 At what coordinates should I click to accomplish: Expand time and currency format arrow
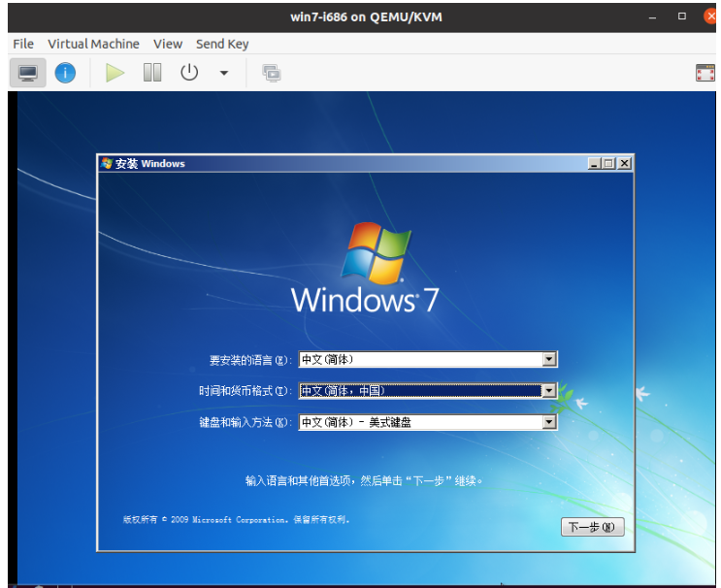pyautogui.click(x=549, y=391)
